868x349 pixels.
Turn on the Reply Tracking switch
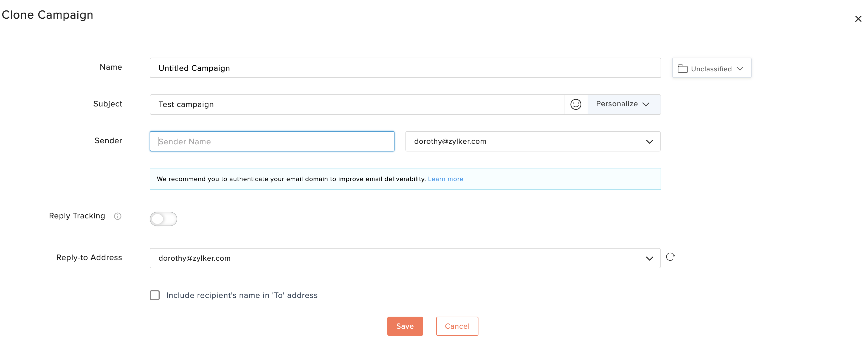[164, 219]
